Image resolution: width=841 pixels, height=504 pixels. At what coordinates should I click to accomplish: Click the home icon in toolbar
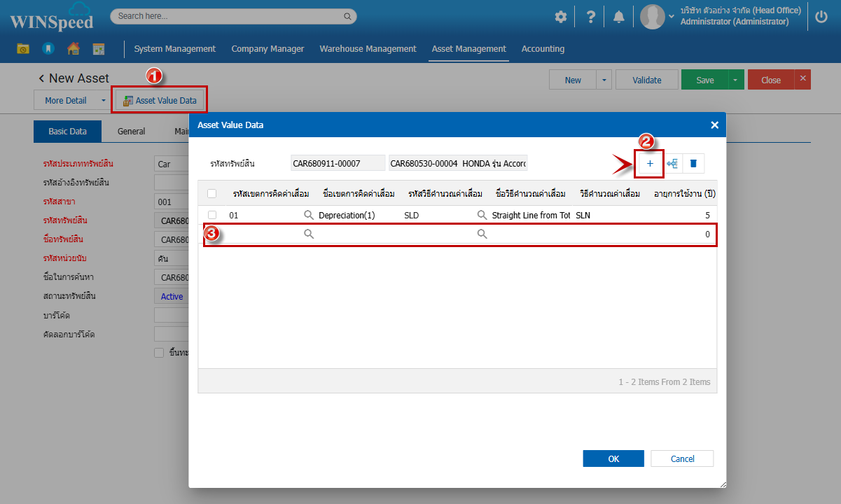pyautogui.click(x=73, y=48)
